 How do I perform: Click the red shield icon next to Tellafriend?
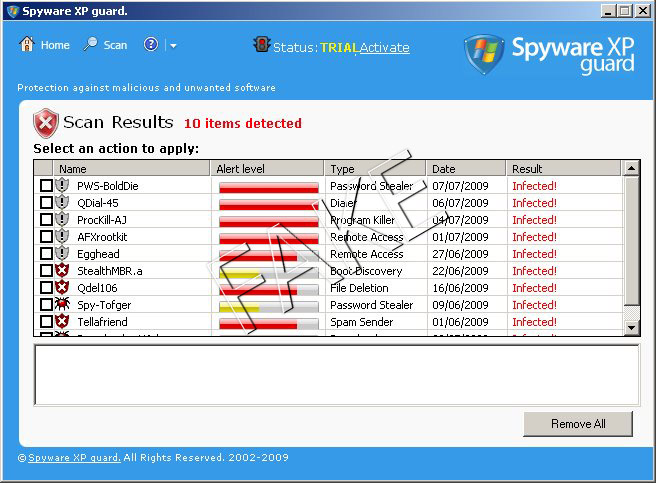coord(62,321)
